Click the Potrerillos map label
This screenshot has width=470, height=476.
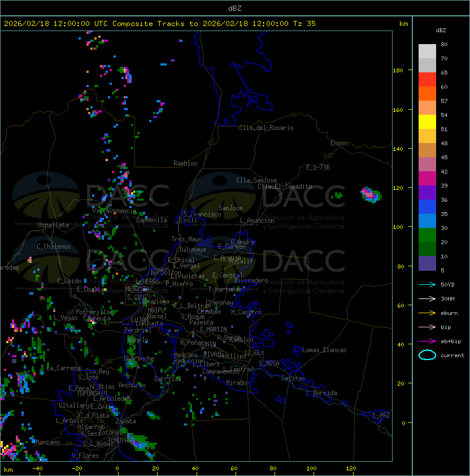pos(94,312)
